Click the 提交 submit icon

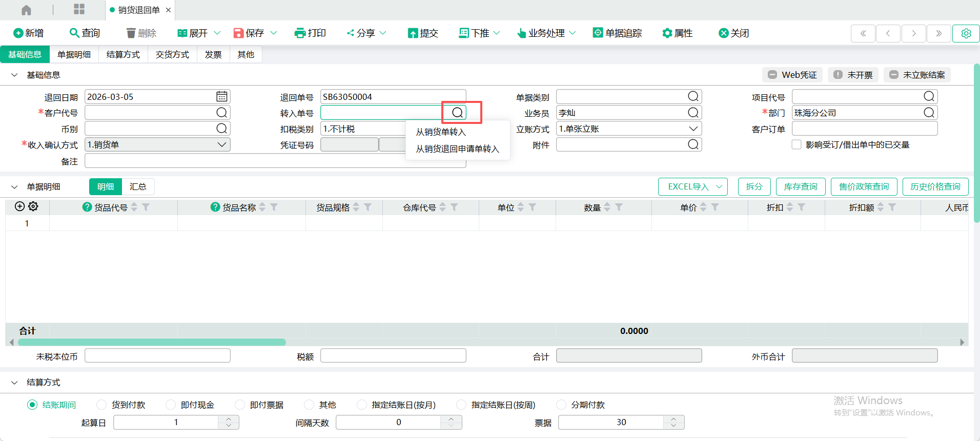point(413,33)
